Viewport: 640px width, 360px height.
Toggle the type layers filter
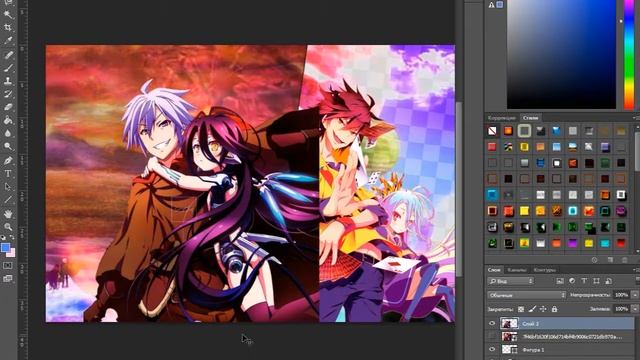point(584,281)
